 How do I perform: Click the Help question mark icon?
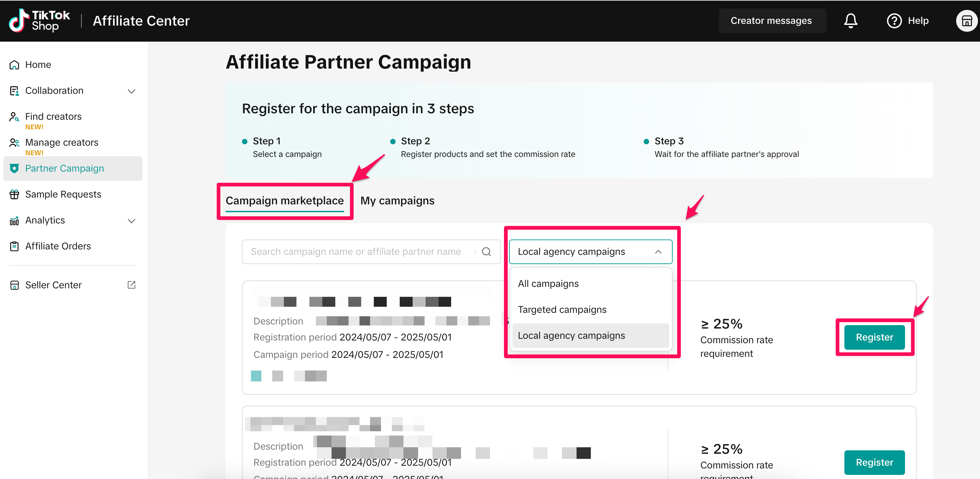pyautogui.click(x=894, y=20)
